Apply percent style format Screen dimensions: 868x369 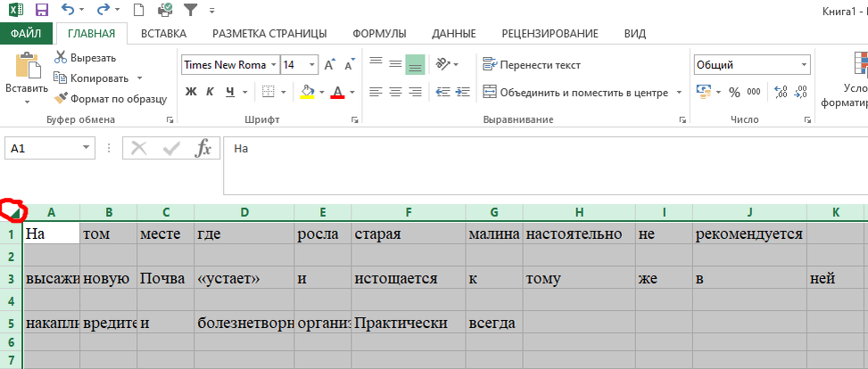pyautogui.click(x=734, y=93)
